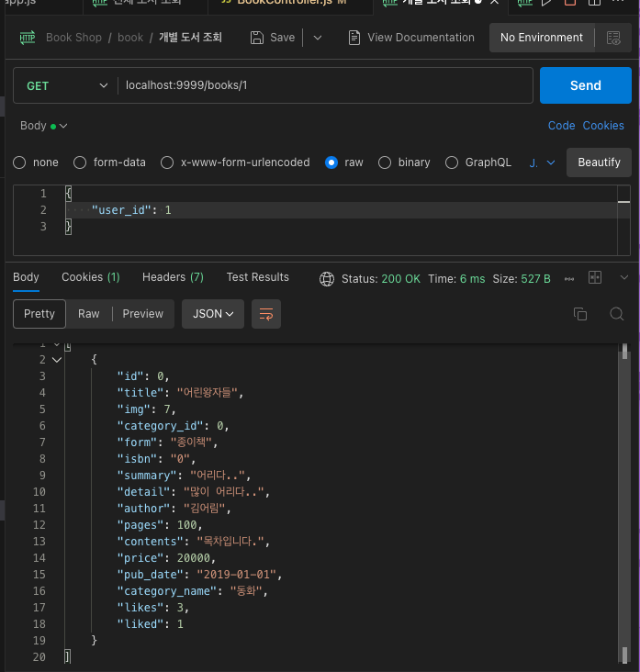Click the "title" line in response
Viewport: 640px width, 672px height.
pos(181,393)
